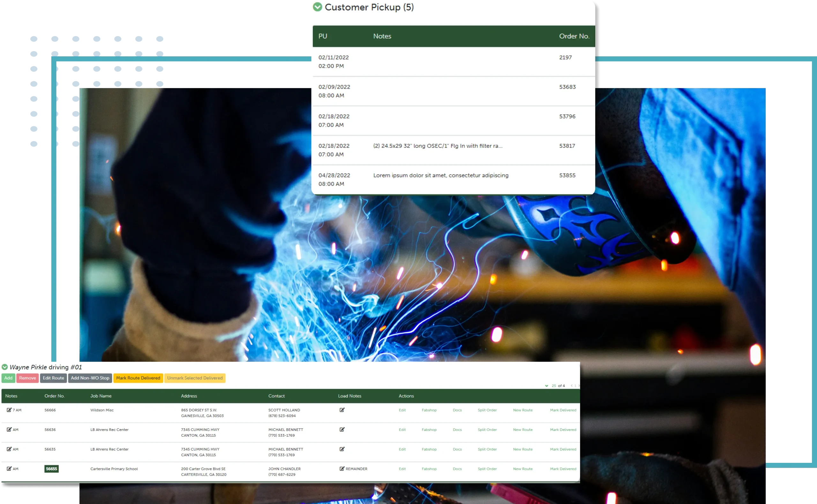This screenshot has height=504, width=817.
Task: Click Split Order for LB Ahrens order 56636
Action: coord(487,430)
